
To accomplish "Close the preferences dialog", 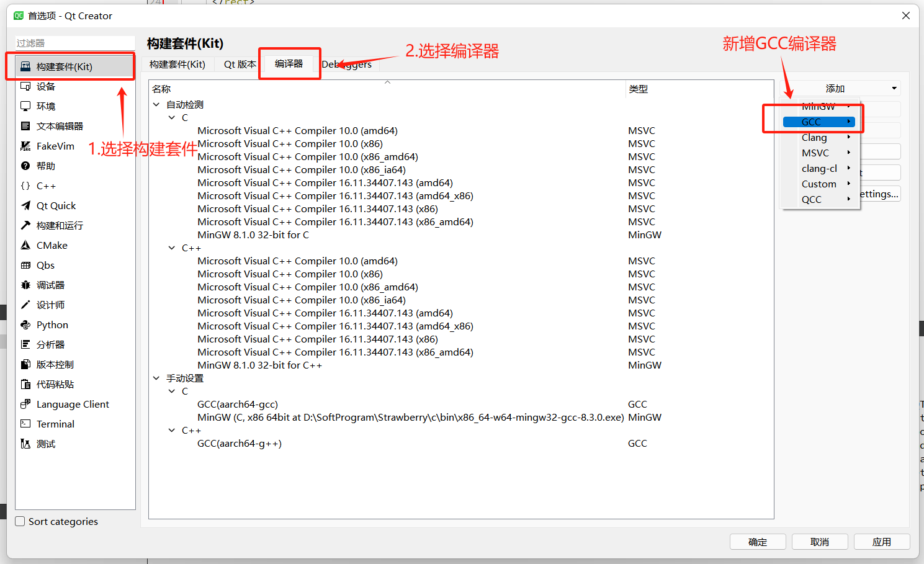I will pyautogui.click(x=906, y=16).
